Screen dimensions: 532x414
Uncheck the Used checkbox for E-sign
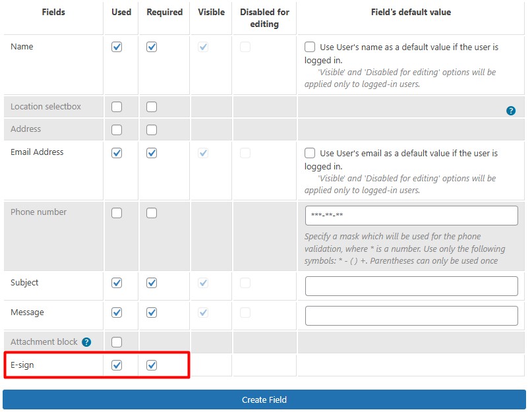(x=117, y=365)
